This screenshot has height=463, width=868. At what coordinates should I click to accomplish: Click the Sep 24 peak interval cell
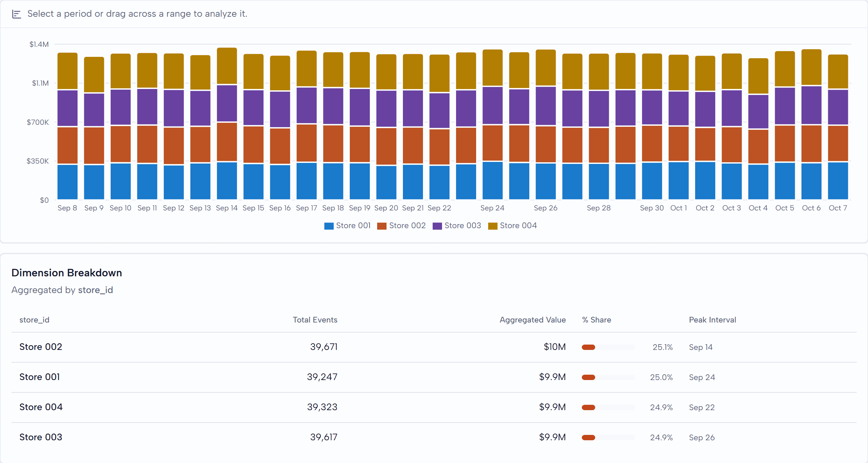(702, 377)
